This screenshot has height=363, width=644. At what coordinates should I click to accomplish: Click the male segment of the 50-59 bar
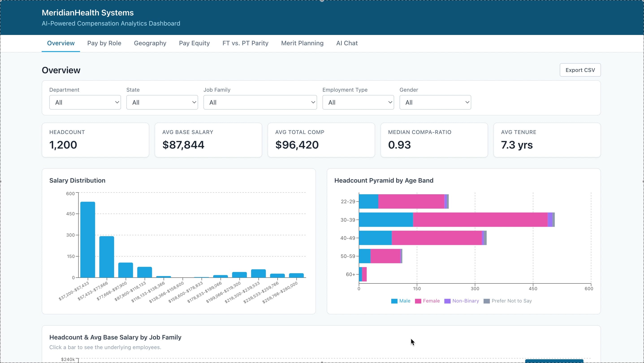pos(365,256)
